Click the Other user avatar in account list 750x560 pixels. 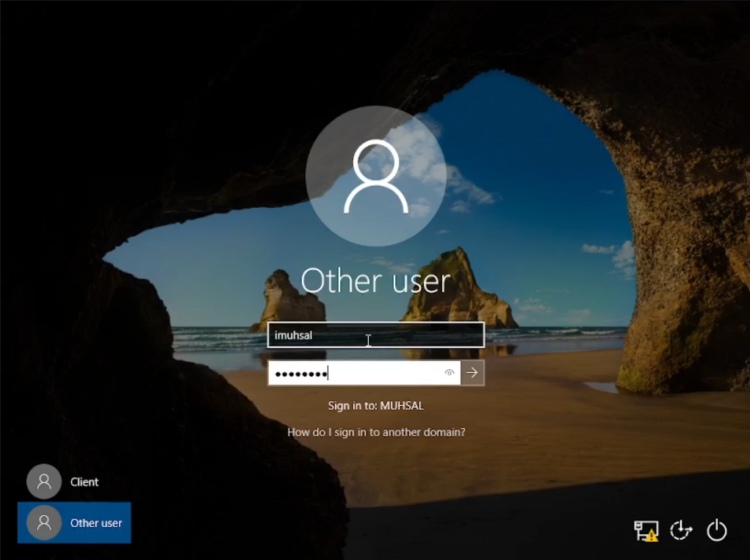[44, 523]
